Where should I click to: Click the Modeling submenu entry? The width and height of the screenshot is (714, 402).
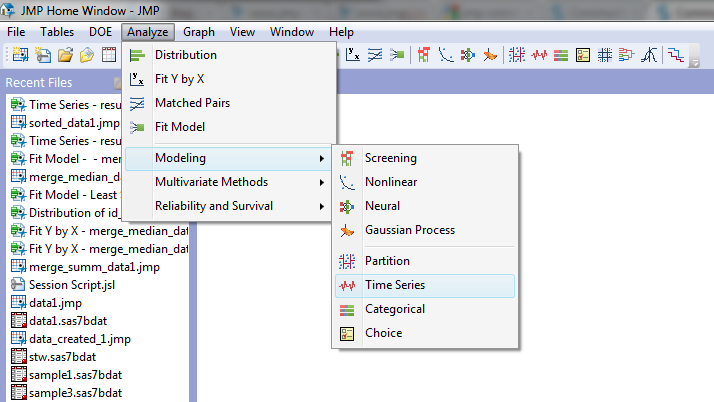229,158
